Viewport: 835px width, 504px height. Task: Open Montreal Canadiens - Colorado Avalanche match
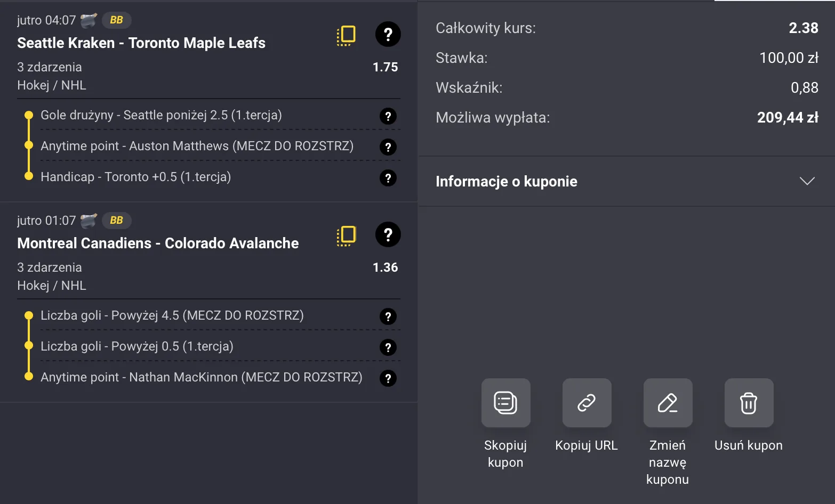(x=158, y=243)
